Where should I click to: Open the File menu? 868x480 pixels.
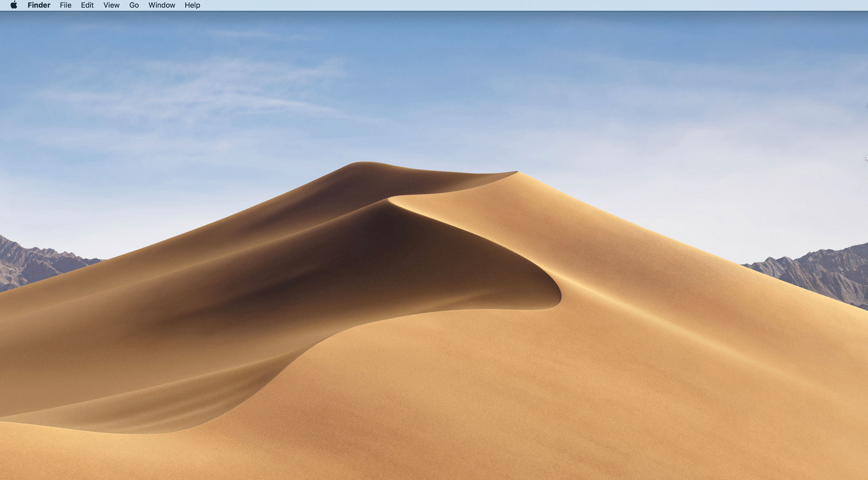(66, 5)
